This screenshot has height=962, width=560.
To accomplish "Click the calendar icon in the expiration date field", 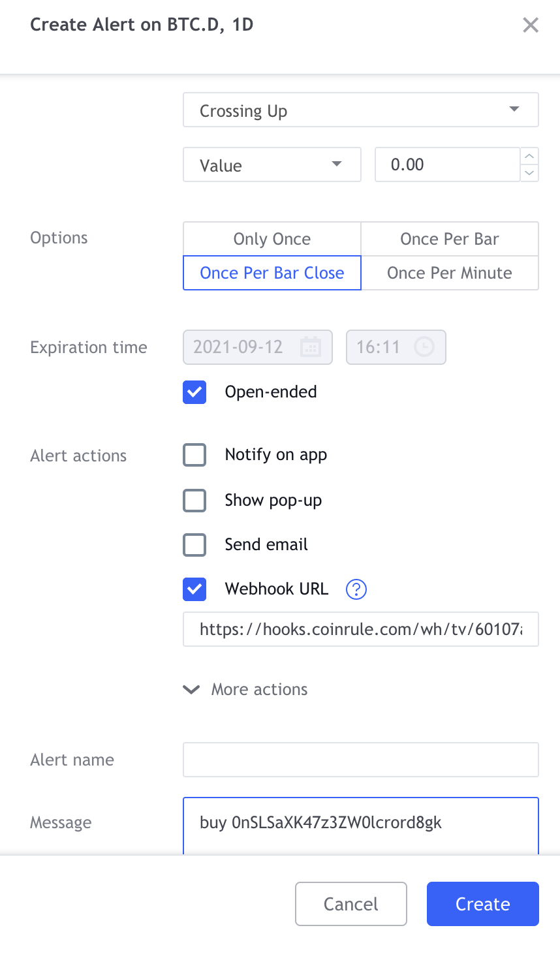I will point(311,347).
